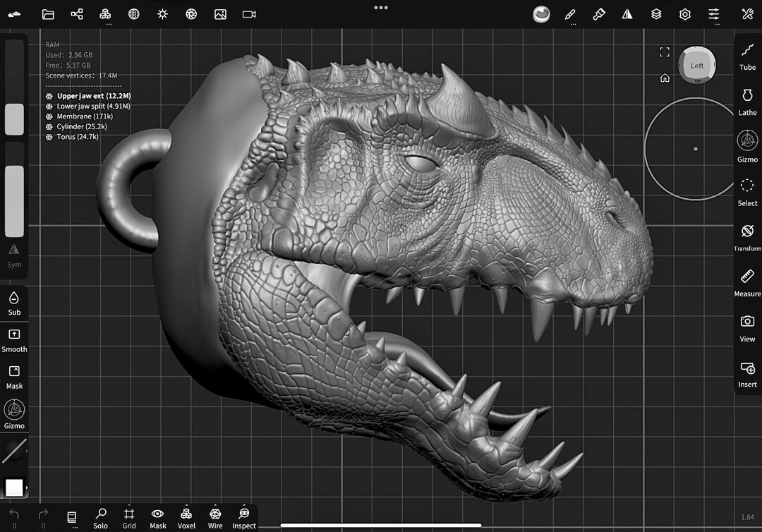Viewport: 762px width, 532px height.
Task: Activate the Select tool in right toolbar
Action: coord(746,193)
